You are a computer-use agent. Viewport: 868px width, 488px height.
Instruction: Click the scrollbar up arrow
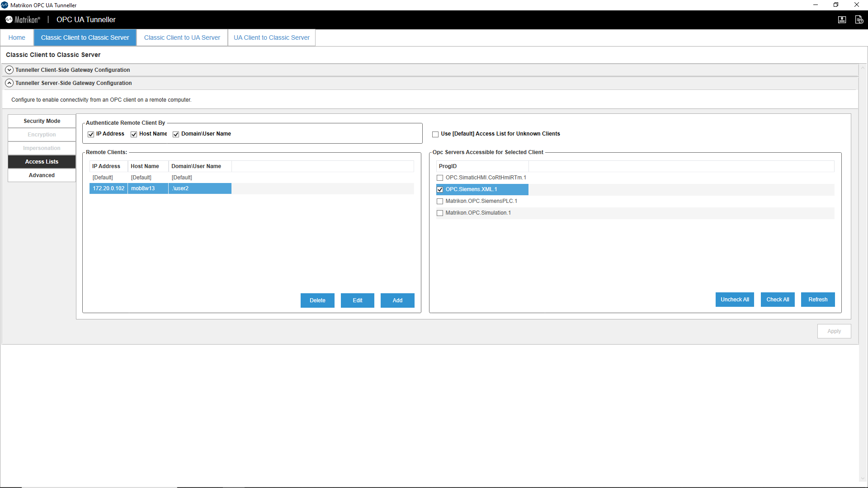pos(863,68)
